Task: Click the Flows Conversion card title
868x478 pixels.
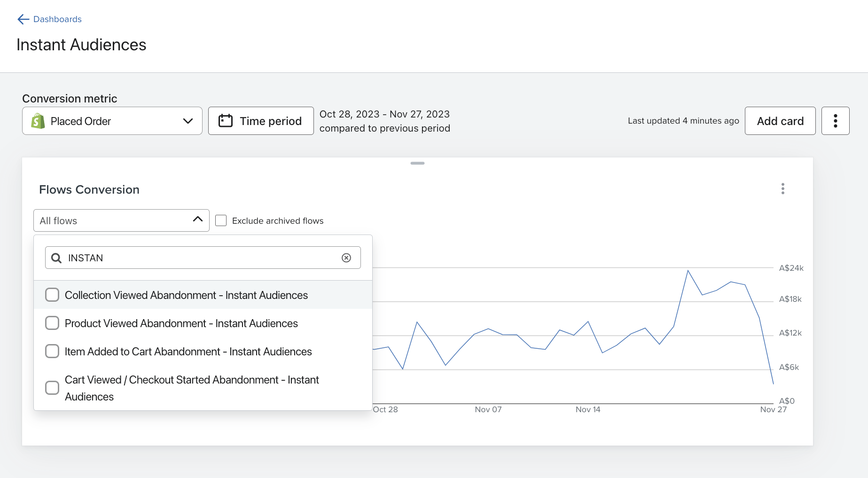Action: click(89, 189)
